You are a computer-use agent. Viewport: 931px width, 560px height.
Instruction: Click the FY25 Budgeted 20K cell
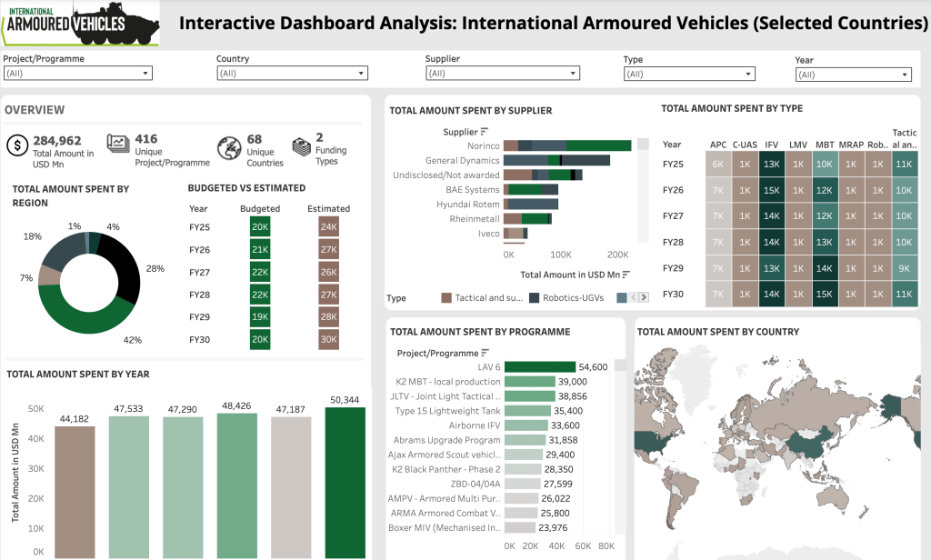[260, 227]
